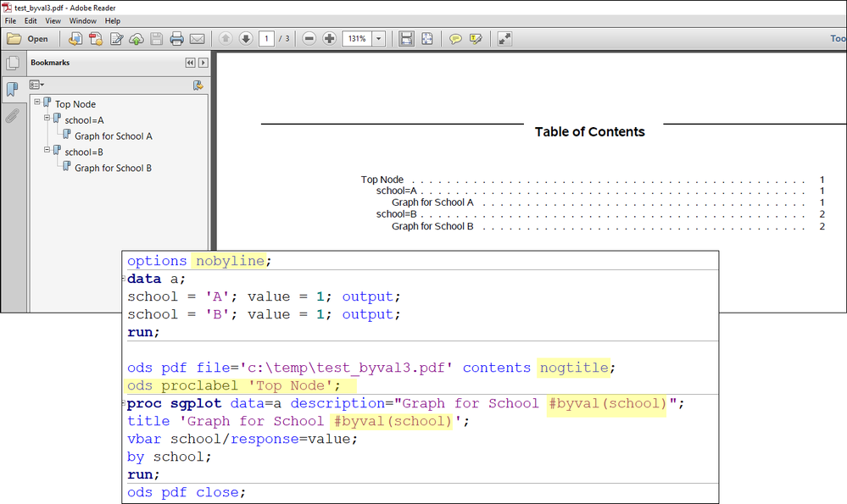The width and height of the screenshot is (847, 504).
Task: Open the bookmarks options dropdown menu
Action: coord(36,85)
